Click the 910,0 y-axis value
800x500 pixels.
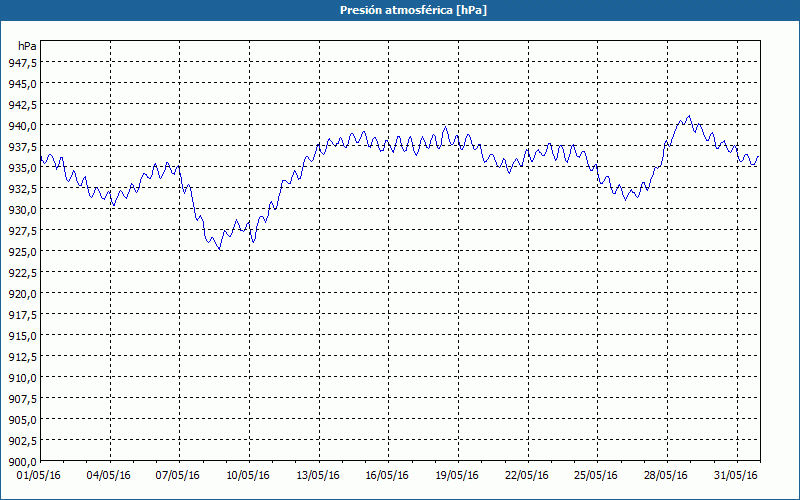22,377
